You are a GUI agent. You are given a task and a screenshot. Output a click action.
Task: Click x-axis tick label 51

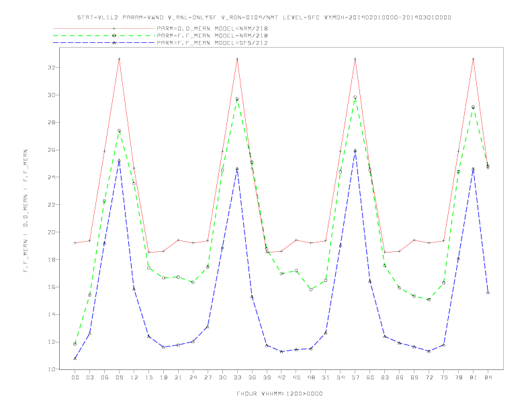(x=326, y=377)
